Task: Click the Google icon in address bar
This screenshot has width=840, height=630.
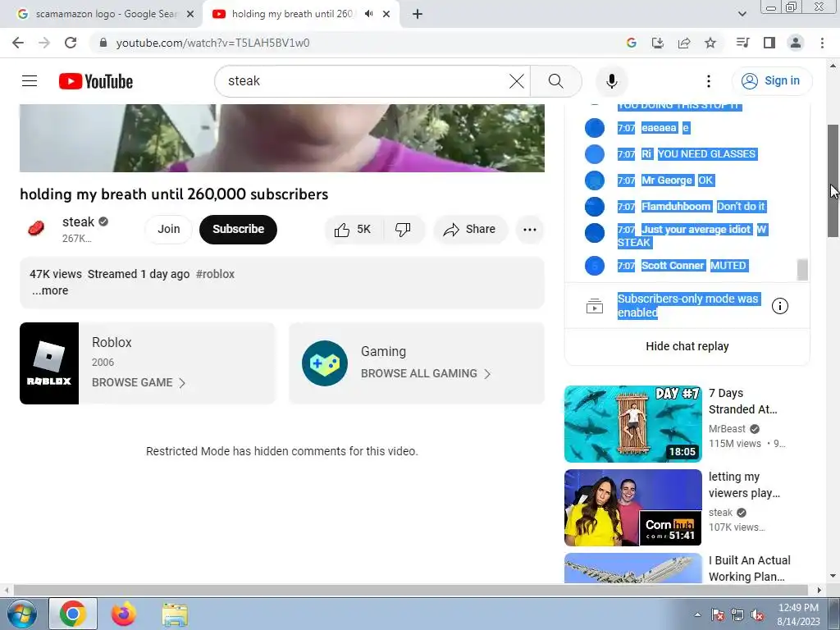Action: coord(631,43)
